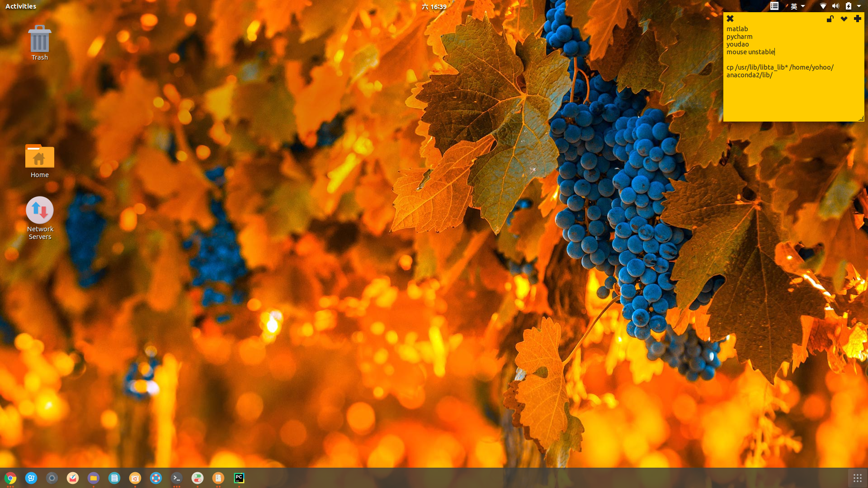Open Google Chrome from the dock
Viewport: 868px width, 488px height.
tap(10, 478)
